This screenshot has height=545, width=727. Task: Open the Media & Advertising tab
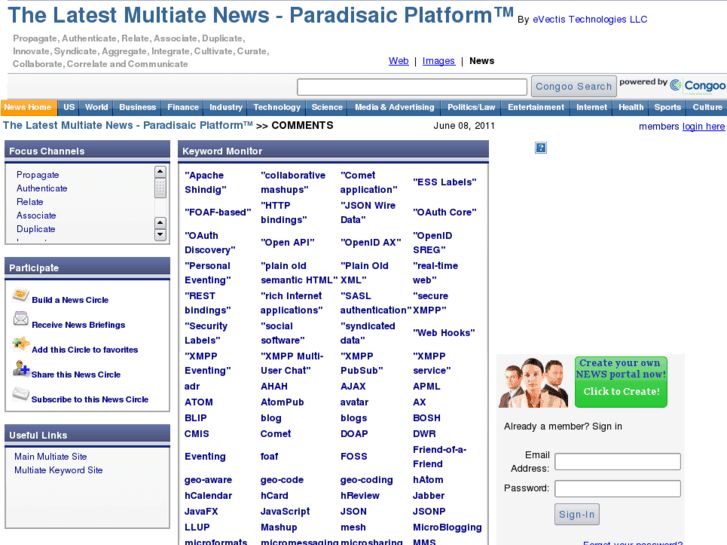[395, 107]
